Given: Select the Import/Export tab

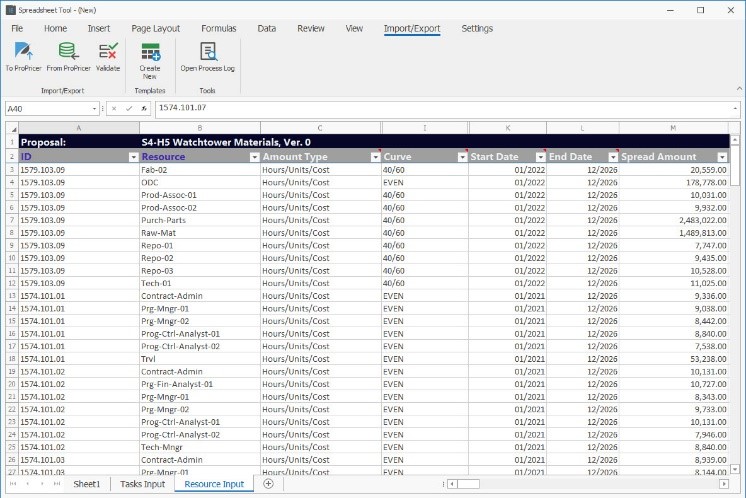Looking at the screenshot, I should pyautogui.click(x=412, y=29).
